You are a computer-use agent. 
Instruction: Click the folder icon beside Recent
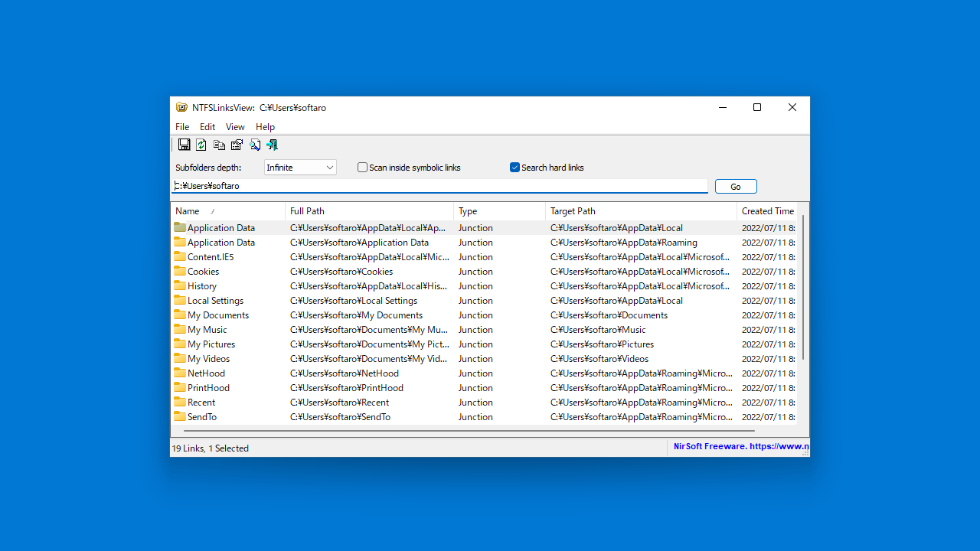(180, 402)
